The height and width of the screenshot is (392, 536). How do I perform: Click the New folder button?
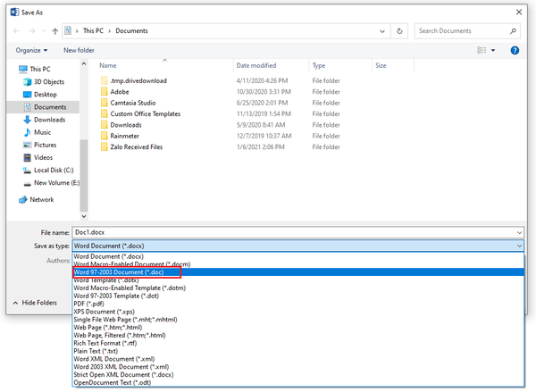[x=79, y=51]
